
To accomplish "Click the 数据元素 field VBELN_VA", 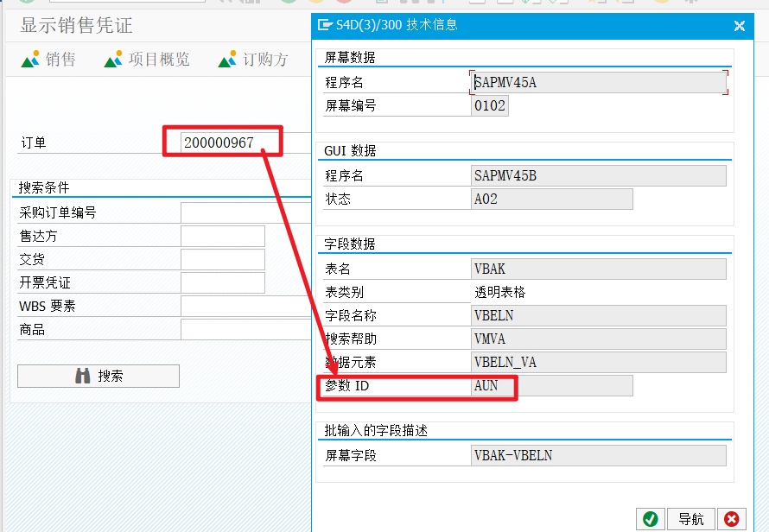I will (x=598, y=363).
